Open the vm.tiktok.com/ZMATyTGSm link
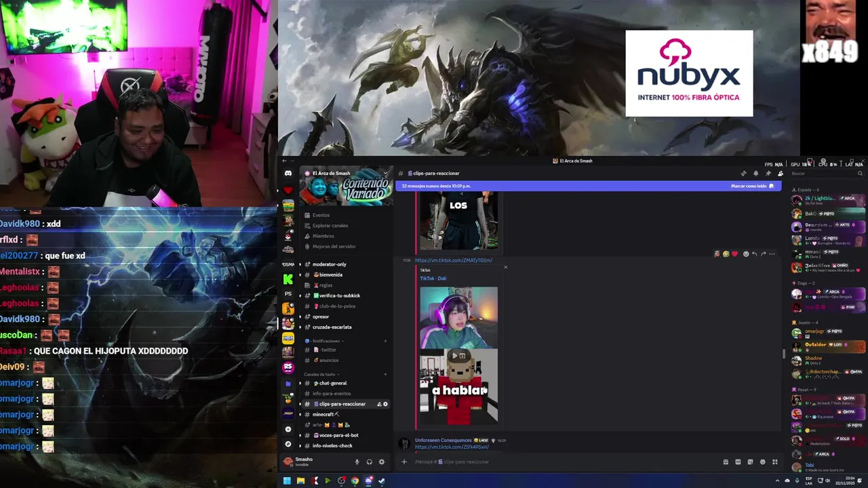This screenshot has height=488, width=868. [454, 260]
